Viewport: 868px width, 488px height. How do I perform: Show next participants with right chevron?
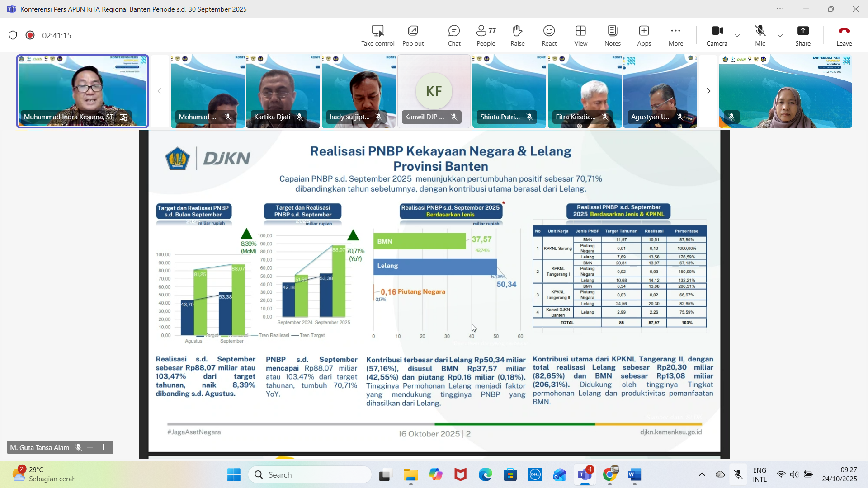pos(708,91)
